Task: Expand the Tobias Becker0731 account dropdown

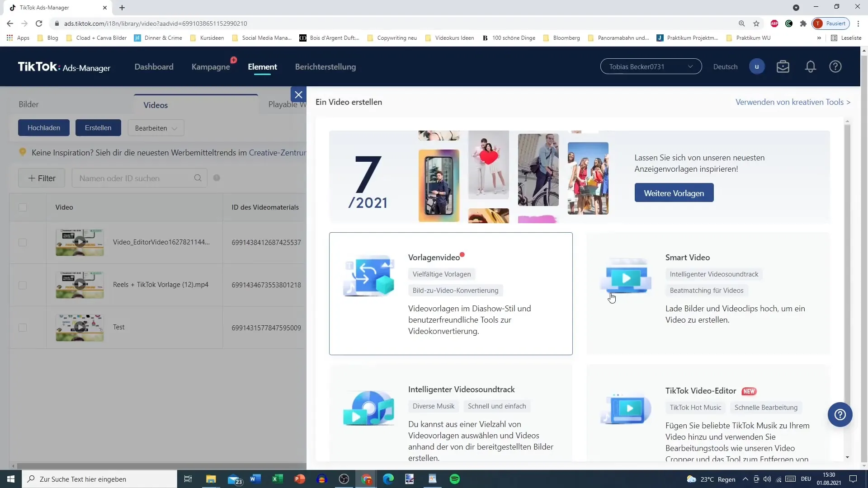Action: (651, 67)
